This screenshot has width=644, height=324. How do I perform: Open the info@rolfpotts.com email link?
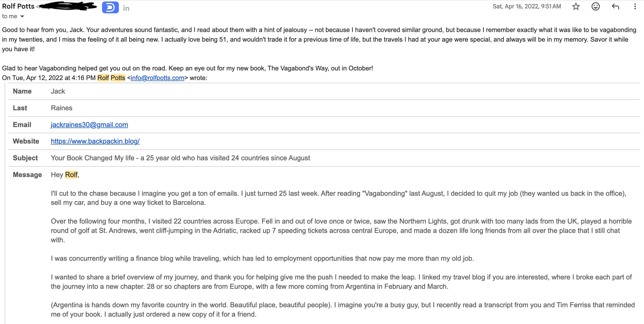tap(158, 78)
